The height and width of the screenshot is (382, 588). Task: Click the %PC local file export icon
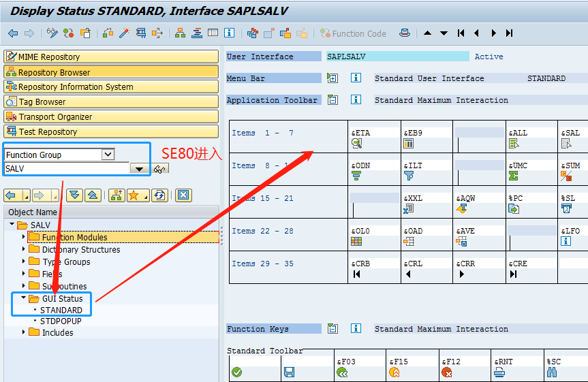point(514,209)
